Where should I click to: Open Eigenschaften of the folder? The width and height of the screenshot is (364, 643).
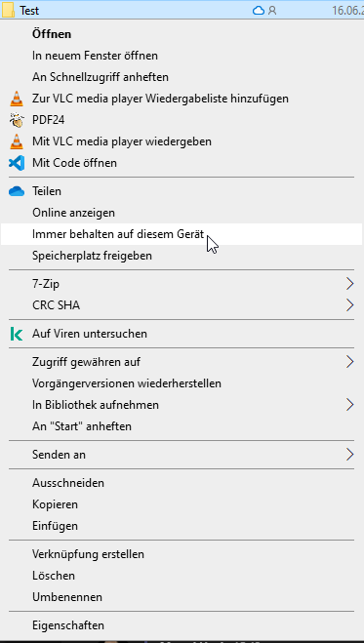(182, 625)
